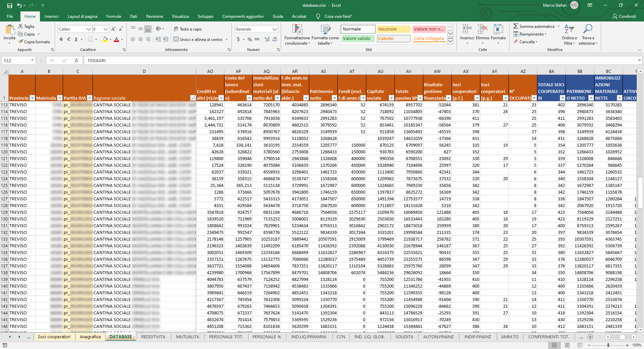Open the borders dropdown arrow

[96, 39]
